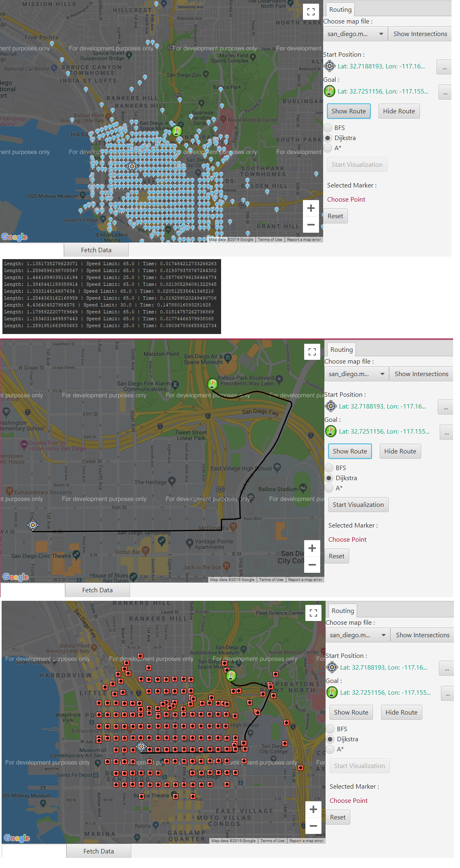Open goal picker button in bottom panel
The image size is (460, 868).
447,694
